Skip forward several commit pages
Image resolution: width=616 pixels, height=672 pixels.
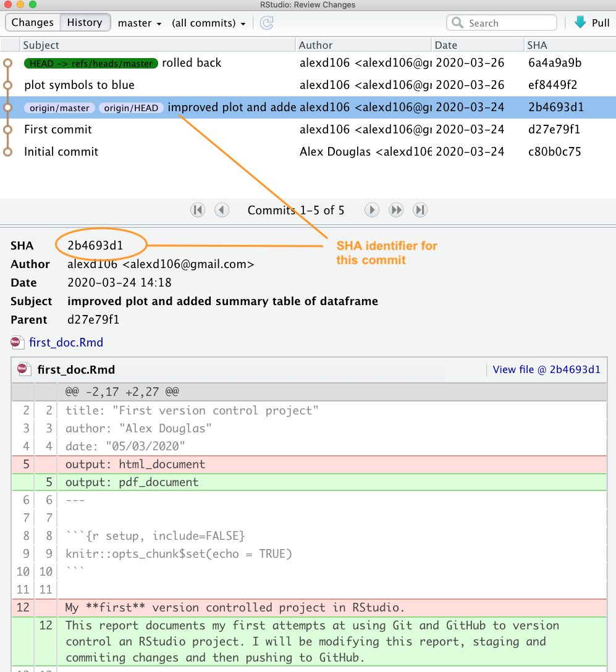396,210
